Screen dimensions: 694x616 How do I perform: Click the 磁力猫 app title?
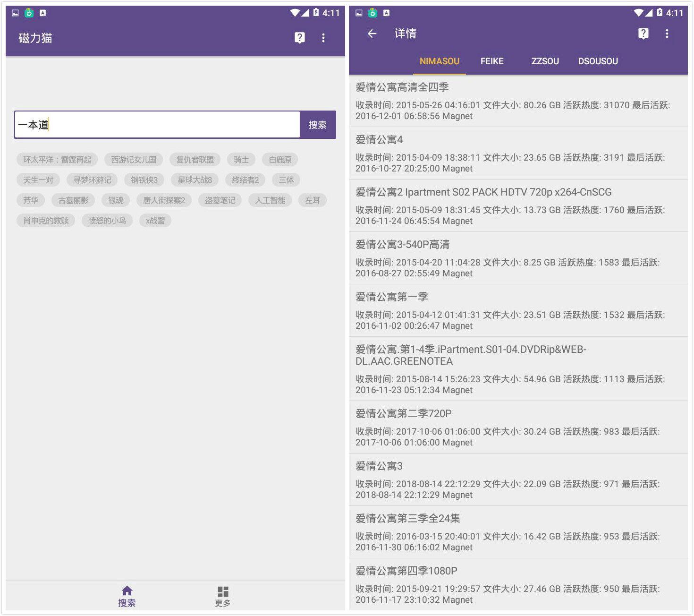[x=35, y=38]
